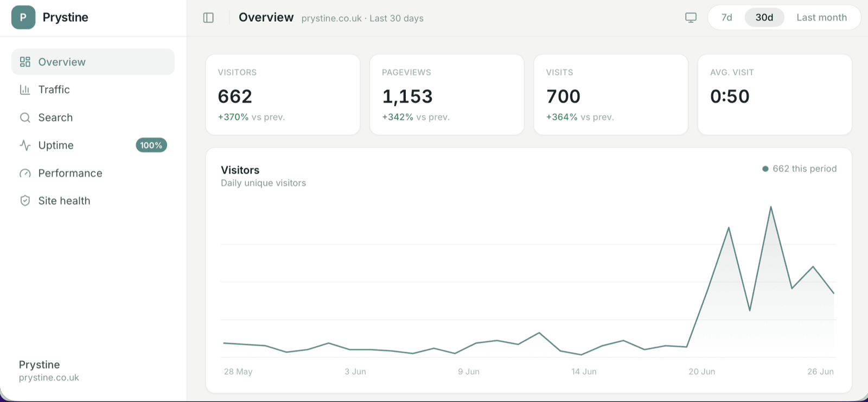Click the 662 this period legend
868x402 pixels.
tap(799, 169)
